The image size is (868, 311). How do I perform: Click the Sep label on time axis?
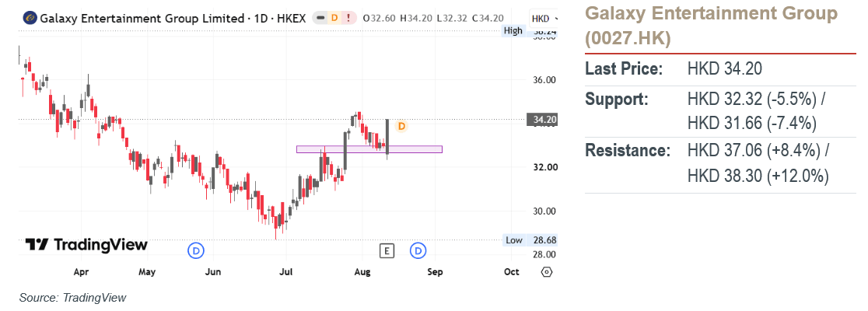click(x=436, y=272)
